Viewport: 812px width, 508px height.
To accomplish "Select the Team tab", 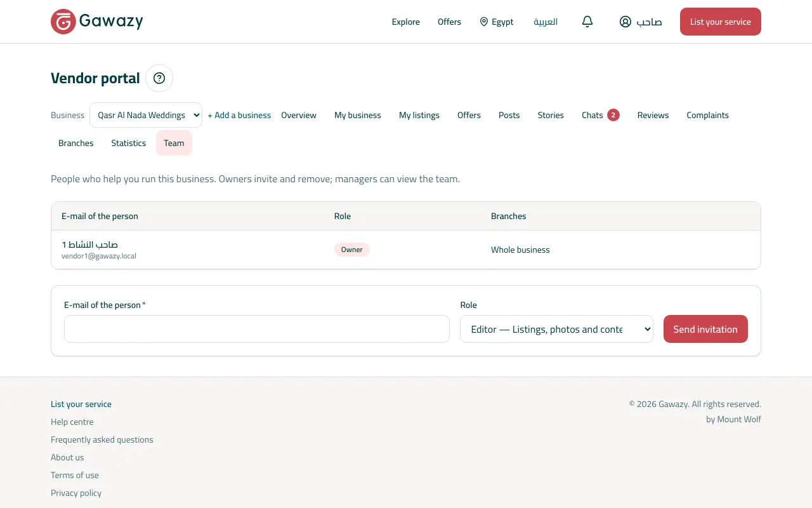I will pyautogui.click(x=174, y=143).
